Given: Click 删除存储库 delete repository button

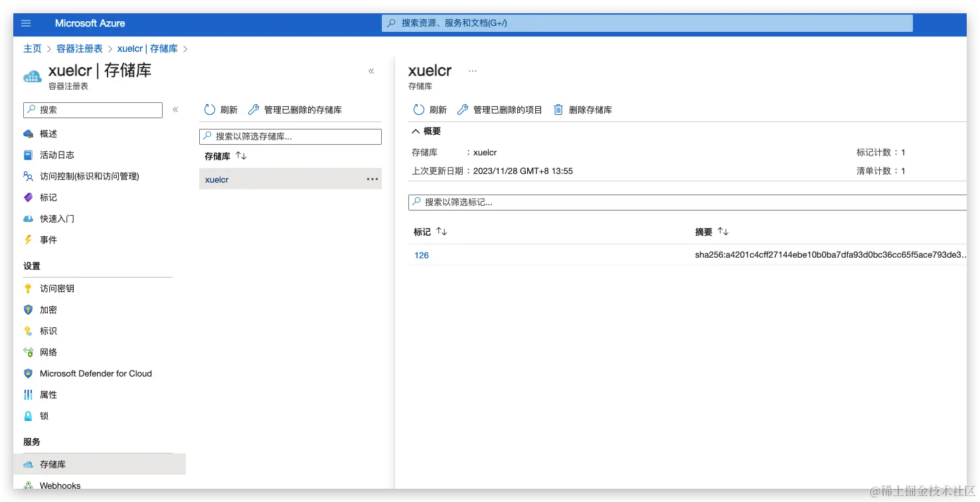Looking at the screenshot, I should click(583, 110).
